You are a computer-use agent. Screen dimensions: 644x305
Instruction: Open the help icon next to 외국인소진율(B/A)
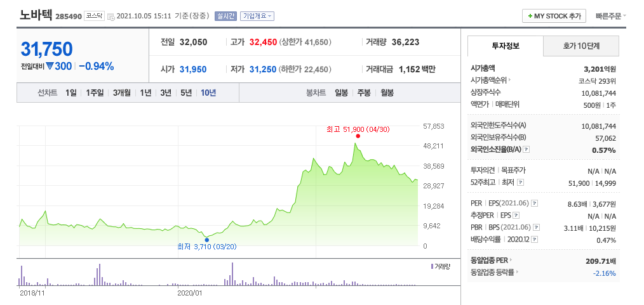click(x=527, y=150)
